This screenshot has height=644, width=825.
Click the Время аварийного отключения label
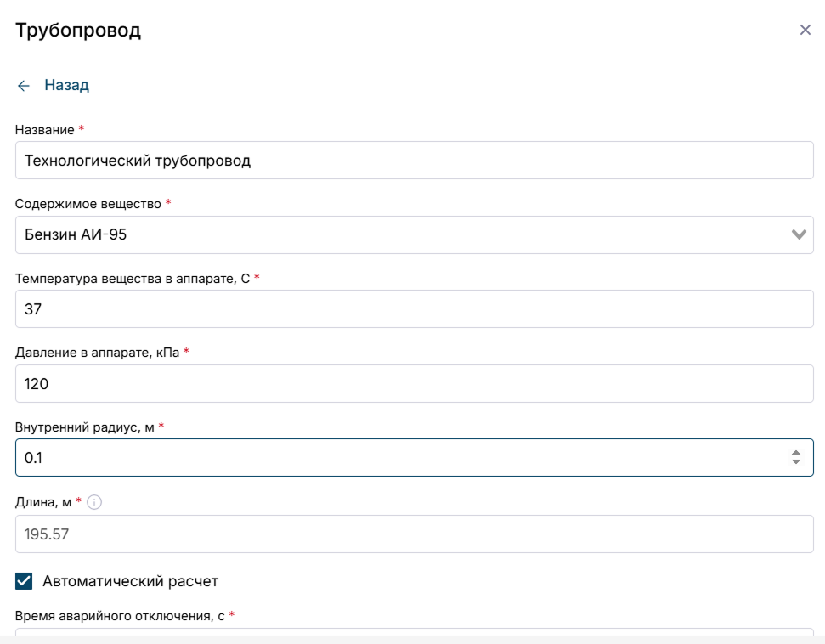point(120,616)
